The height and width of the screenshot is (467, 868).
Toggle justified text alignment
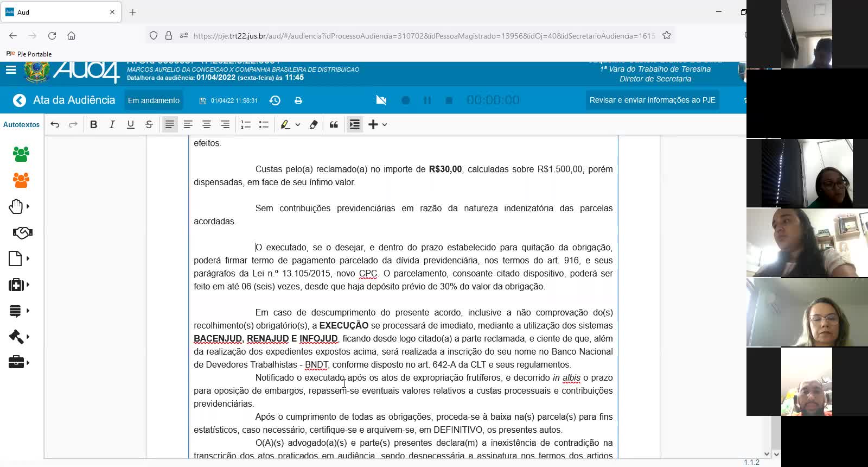click(170, 124)
